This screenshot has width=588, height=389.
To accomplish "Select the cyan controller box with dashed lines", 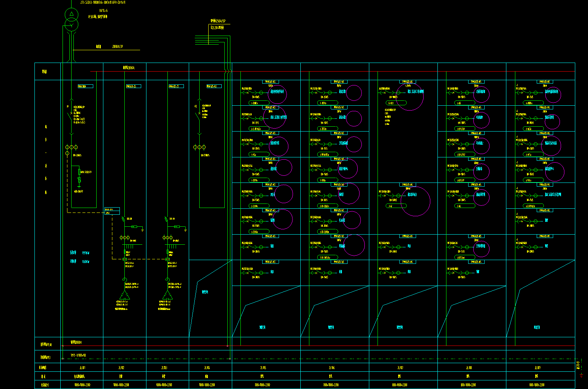I will click(112, 211).
